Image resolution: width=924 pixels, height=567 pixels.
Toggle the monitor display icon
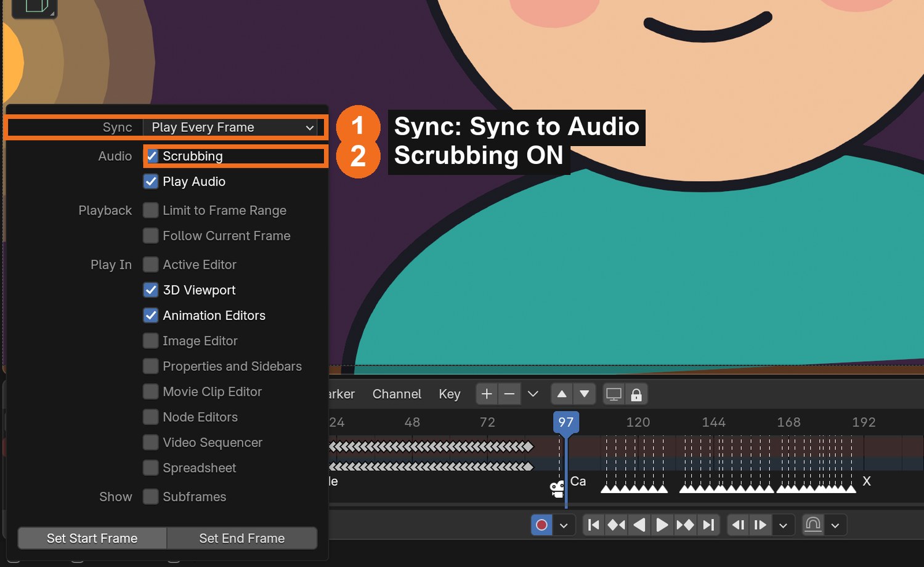coord(614,394)
